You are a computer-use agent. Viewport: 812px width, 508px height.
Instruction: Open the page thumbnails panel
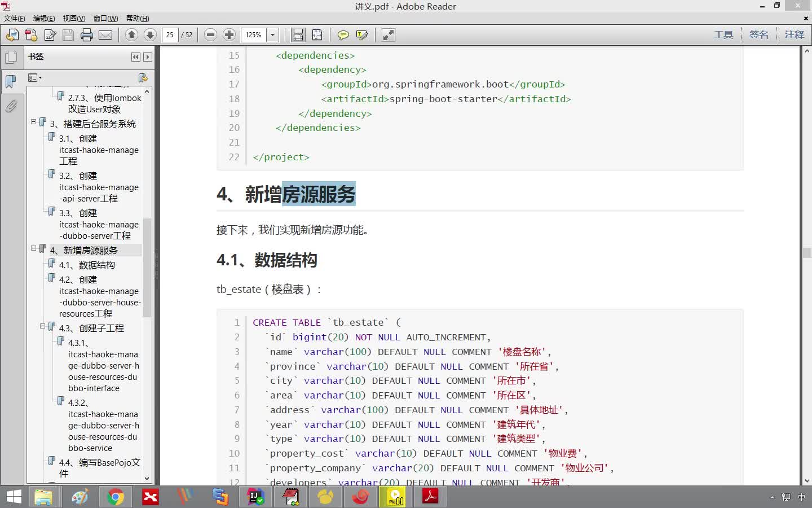point(11,57)
